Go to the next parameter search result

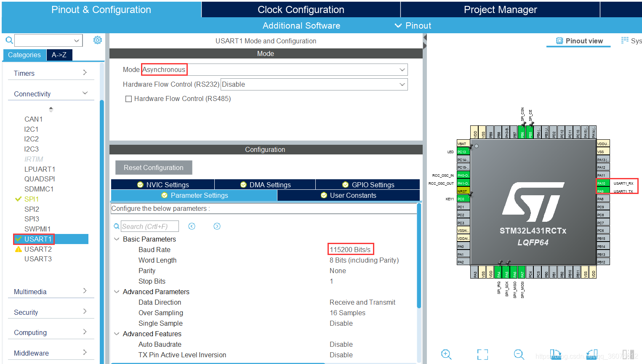217,226
